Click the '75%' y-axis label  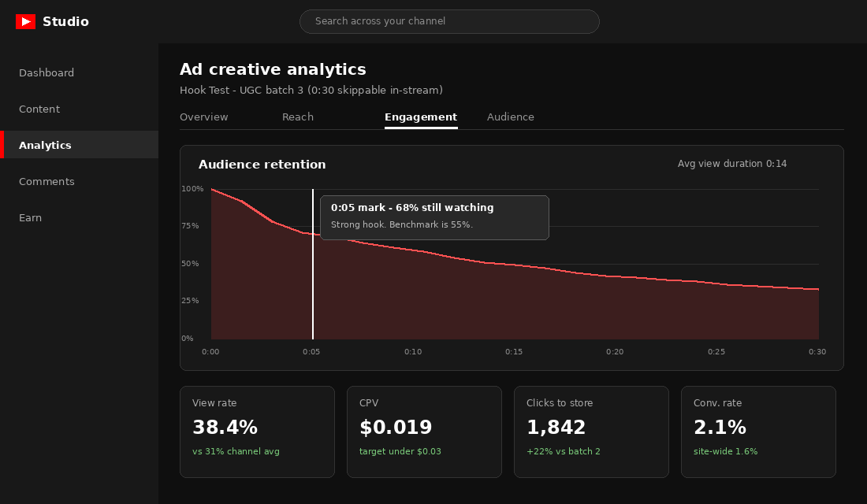(190, 226)
